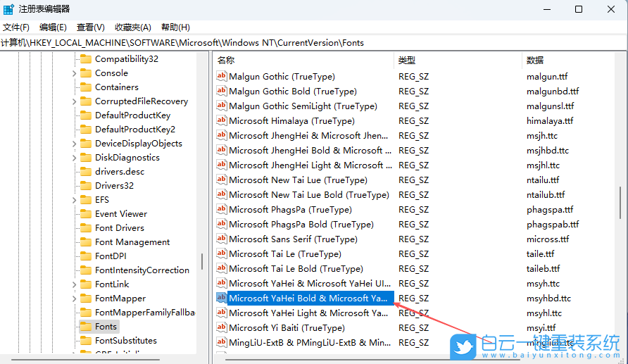Expand the Console key
Viewport: 628px width, 364px height.
74,73
